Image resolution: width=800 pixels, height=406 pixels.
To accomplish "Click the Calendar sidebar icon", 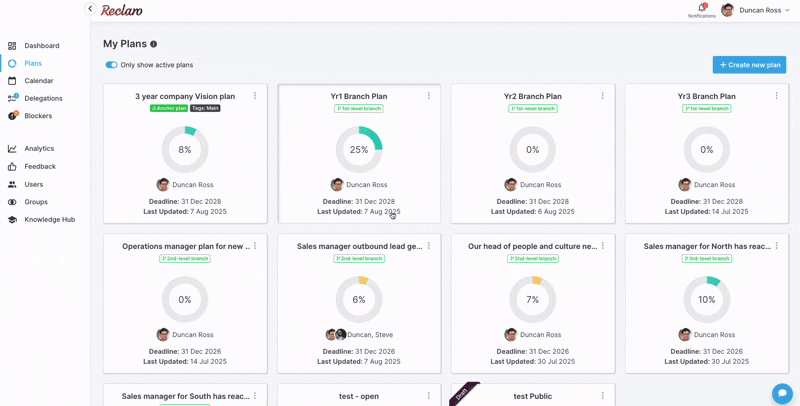I will click(12, 81).
